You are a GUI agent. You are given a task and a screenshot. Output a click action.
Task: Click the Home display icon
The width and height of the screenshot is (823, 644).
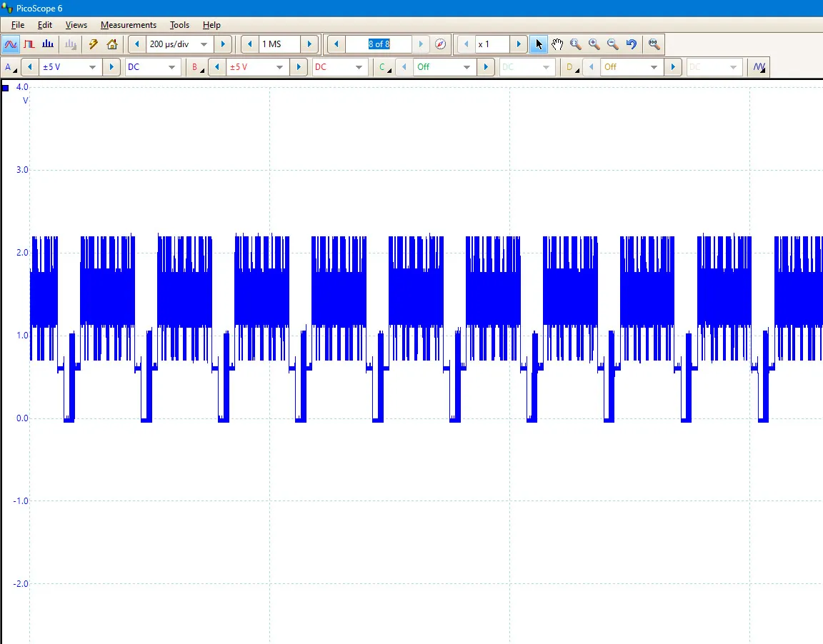(112, 44)
